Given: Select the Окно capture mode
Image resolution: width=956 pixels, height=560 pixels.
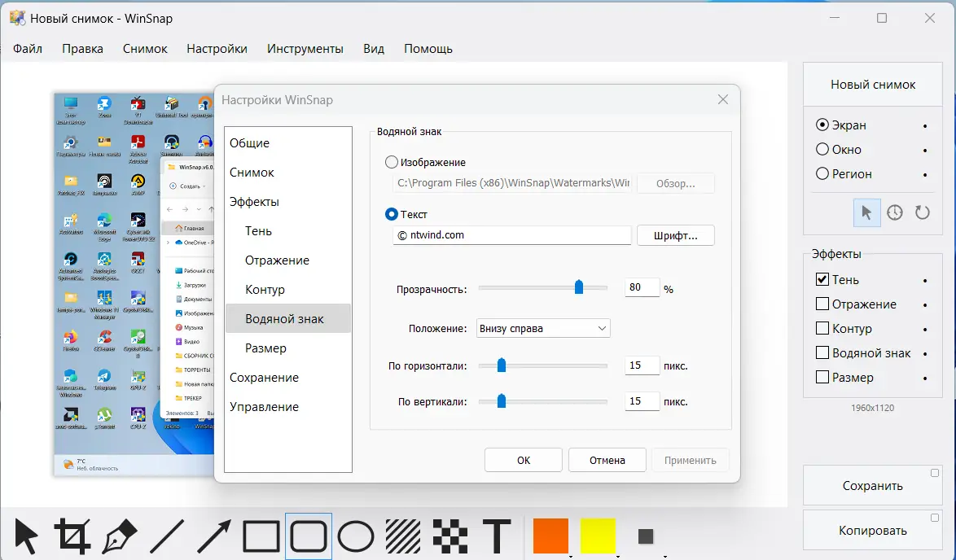Looking at the screenshot, I should 822,149.
